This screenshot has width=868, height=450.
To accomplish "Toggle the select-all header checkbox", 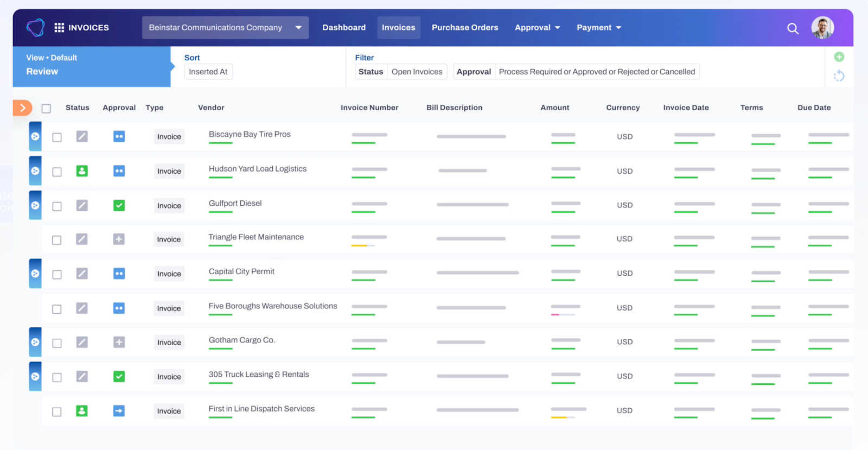I will coord(47,109).
